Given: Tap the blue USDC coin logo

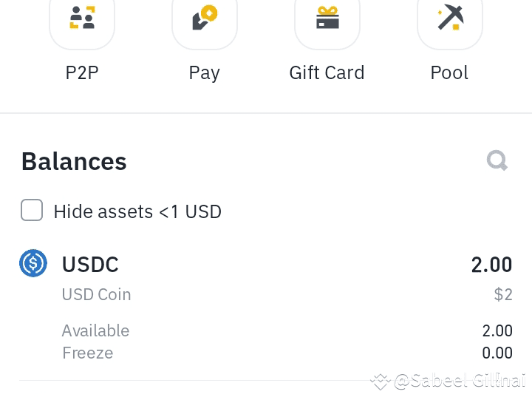Looking at the screenshot, I should tap(33, 263).
